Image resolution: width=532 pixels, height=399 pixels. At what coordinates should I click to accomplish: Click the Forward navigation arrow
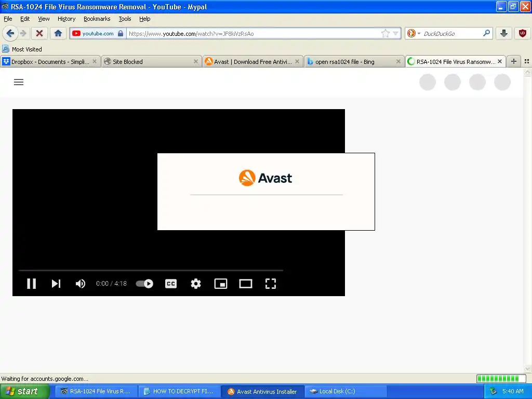(x=23, y=33)
